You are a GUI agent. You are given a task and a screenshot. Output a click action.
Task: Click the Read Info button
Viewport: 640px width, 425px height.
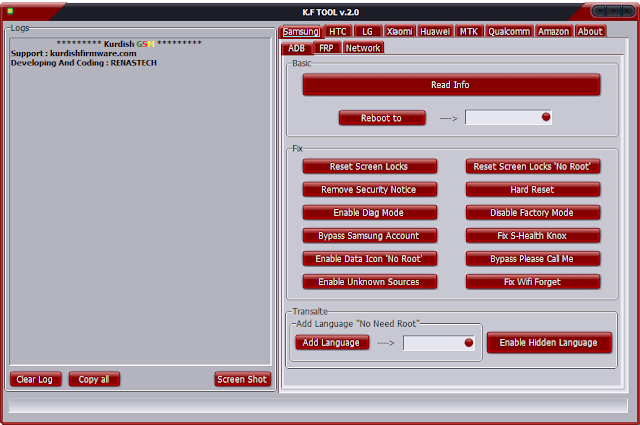coord(451,85)
